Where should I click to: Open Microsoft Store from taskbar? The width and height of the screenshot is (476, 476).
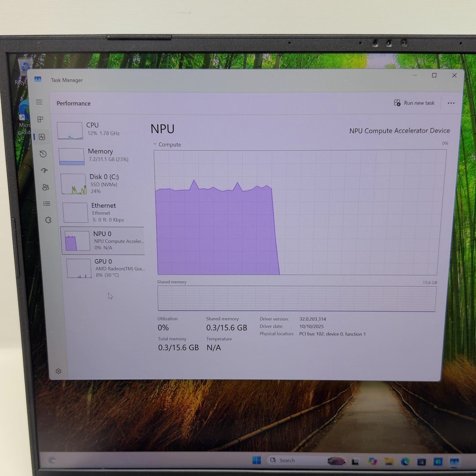point(421,462)
